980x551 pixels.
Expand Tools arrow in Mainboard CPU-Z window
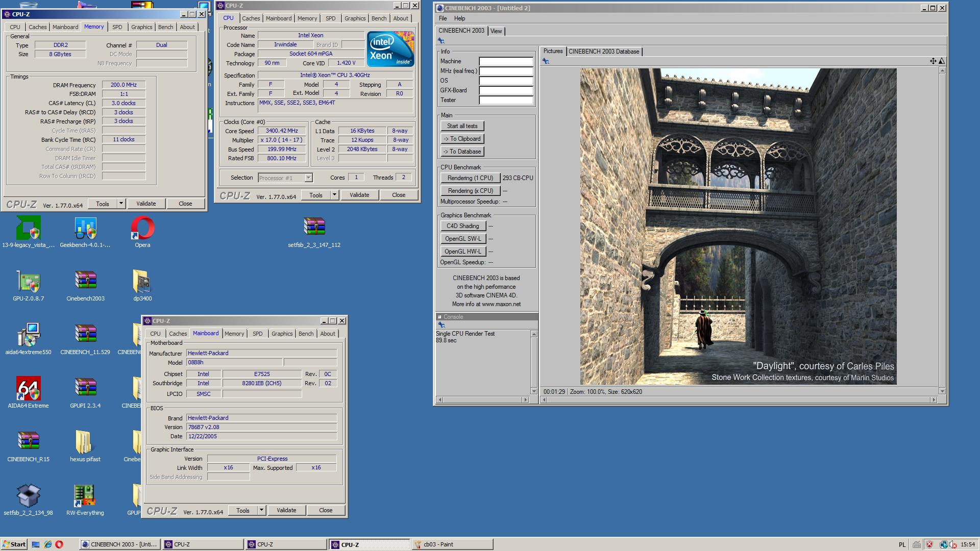(261, 510)
